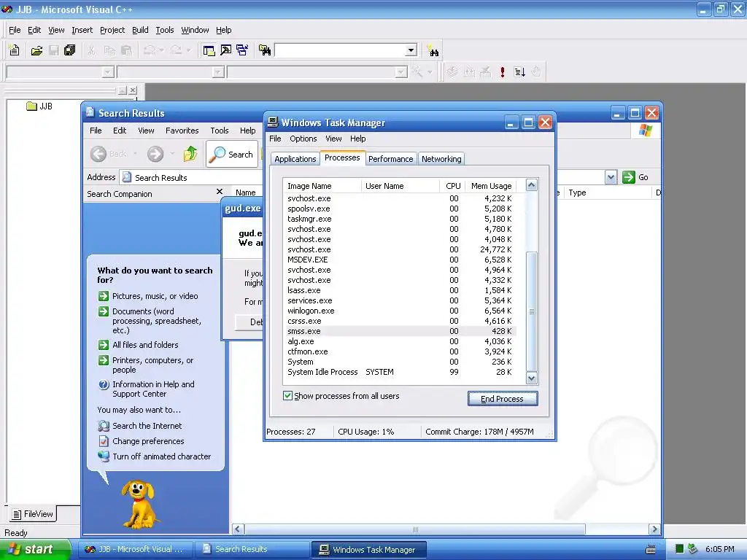Screen dimensions: 747x560
Task: Open the Undo history dropdown arrow
Action: tap(161, 50)
